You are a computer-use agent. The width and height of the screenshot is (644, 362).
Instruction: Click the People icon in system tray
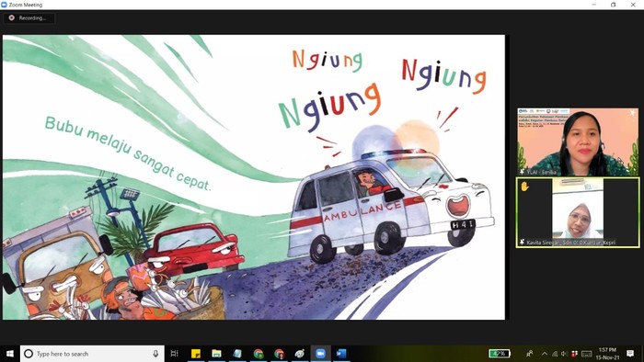(x=530, y=354)
